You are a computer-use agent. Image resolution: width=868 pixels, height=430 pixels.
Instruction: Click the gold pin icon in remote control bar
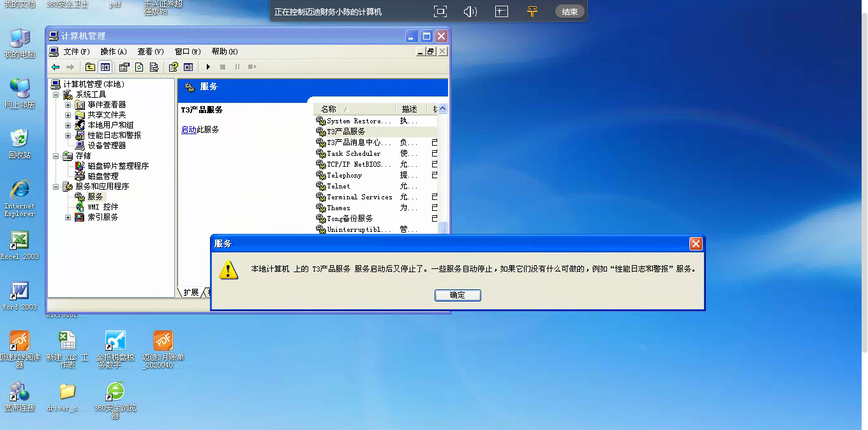coord(532,11)
